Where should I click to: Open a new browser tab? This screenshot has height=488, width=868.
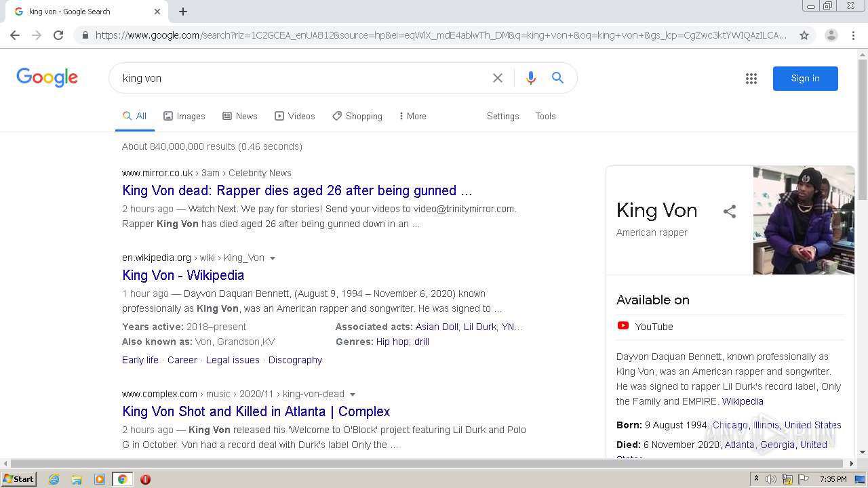pos(183,12)
